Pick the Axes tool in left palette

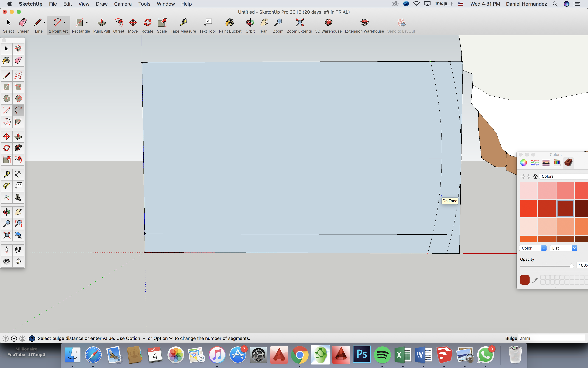[x=6, y=197]
